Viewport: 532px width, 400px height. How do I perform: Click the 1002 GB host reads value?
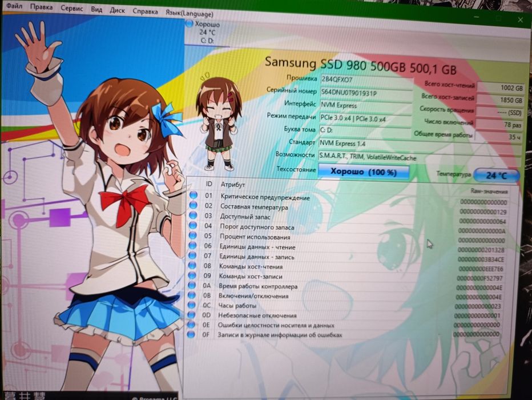501,87
